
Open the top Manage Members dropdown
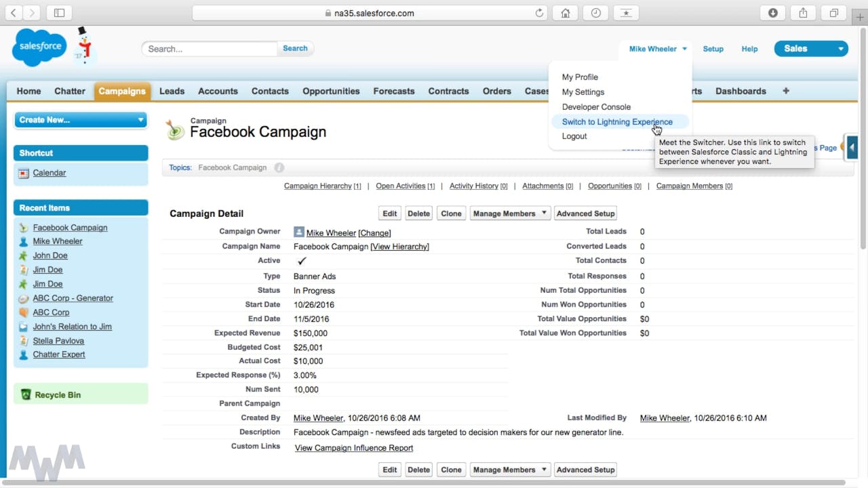point(509,213)
